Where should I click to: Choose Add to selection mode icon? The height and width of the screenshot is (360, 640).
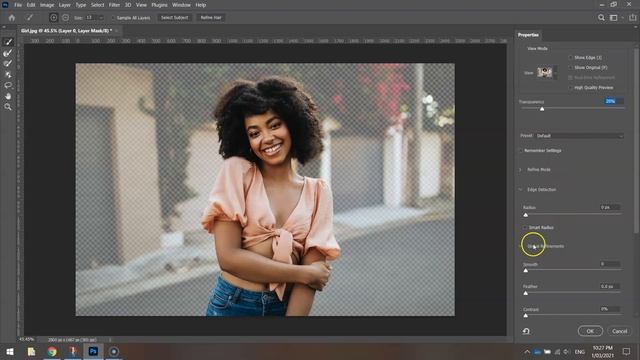pos(53,18)
